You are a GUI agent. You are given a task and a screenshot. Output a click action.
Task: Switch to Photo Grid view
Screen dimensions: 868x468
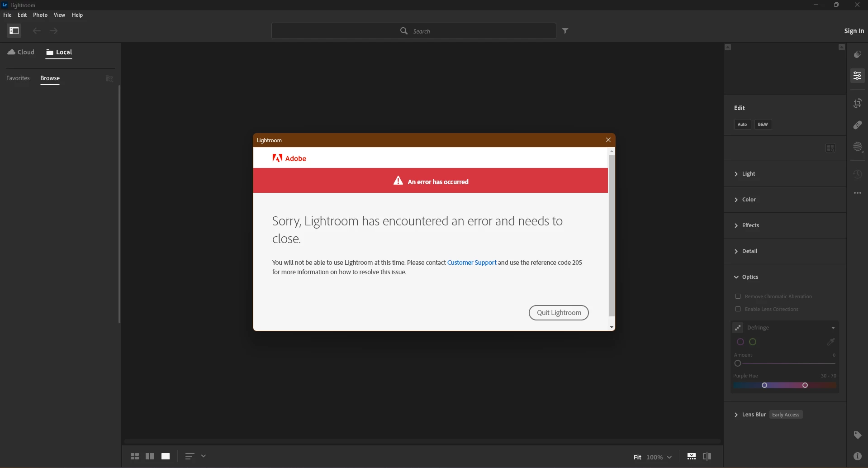pos(135,456)
